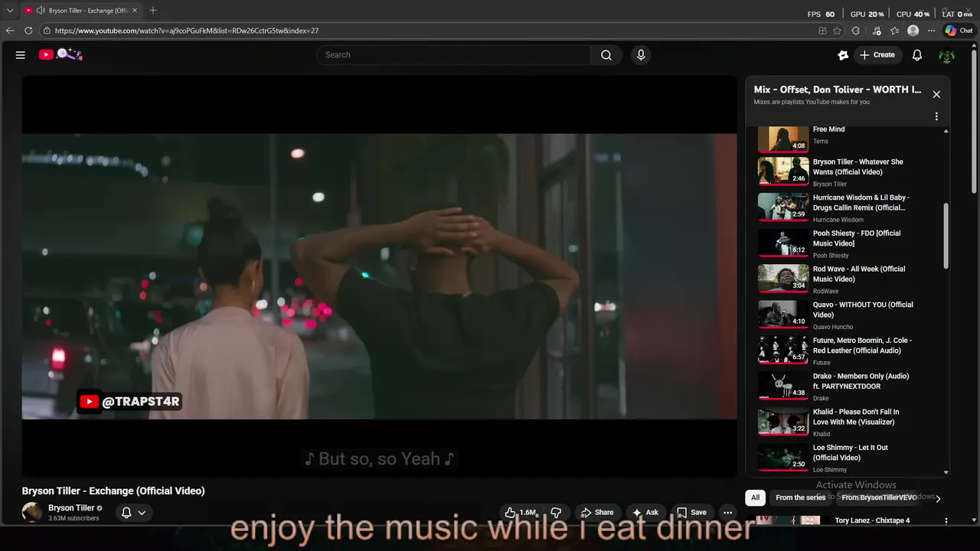The height and width of the screenshot is (551, 980).
Task: Click the video title Bryson Tiller - Exchange
Action: [x=113, y=491]
